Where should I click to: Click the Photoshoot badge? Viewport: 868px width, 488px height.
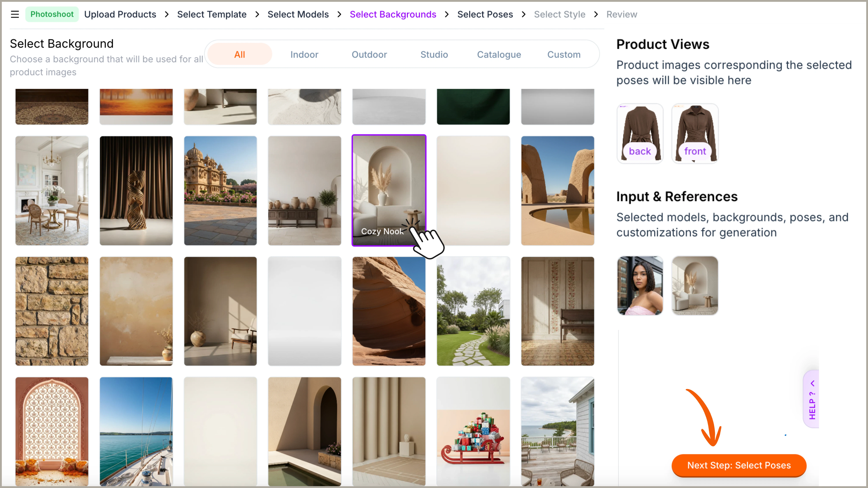coord(52,14)
